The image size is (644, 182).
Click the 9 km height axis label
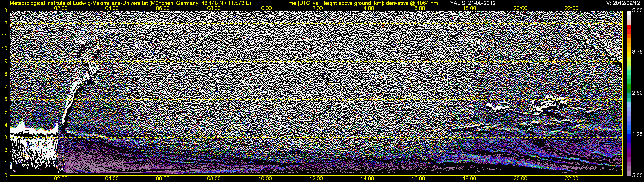click(6, 62)
